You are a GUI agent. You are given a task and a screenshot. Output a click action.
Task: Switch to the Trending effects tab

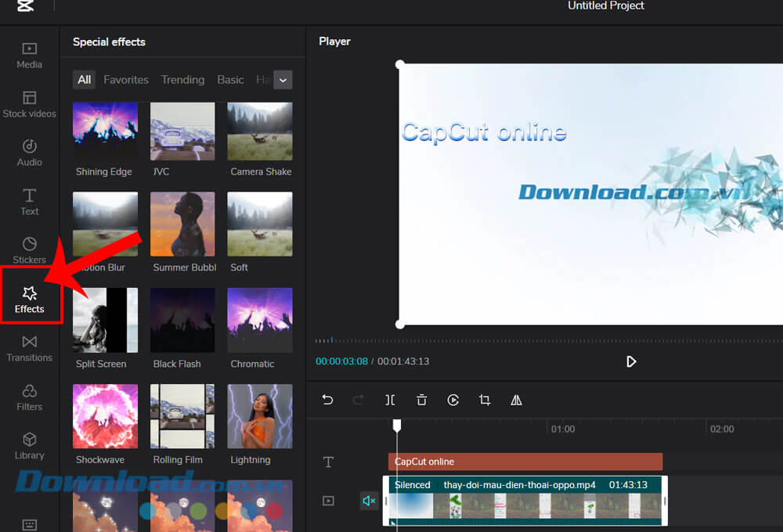click(x=182, y=80)
